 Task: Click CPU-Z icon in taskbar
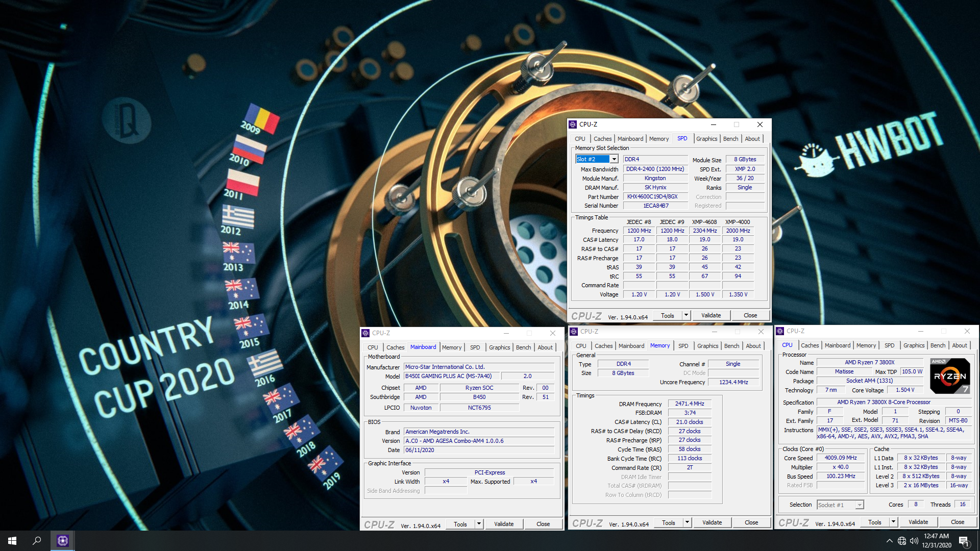pos(63,541)
